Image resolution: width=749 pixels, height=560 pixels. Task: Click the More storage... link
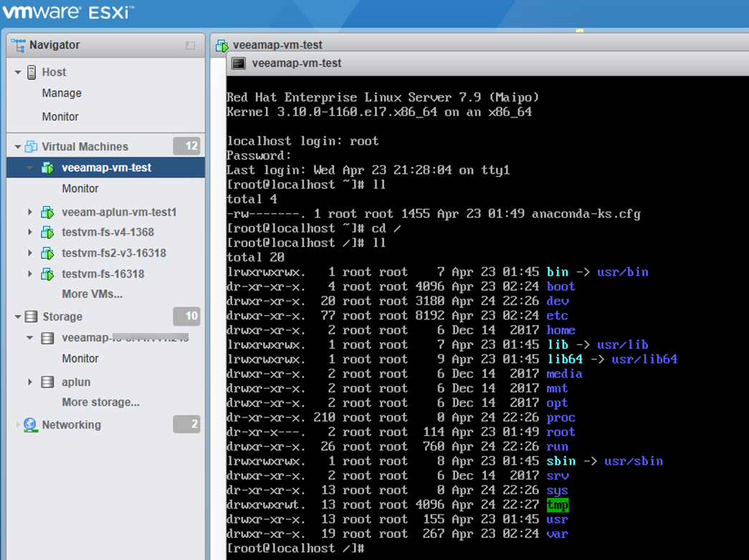[x=101, y=402]
